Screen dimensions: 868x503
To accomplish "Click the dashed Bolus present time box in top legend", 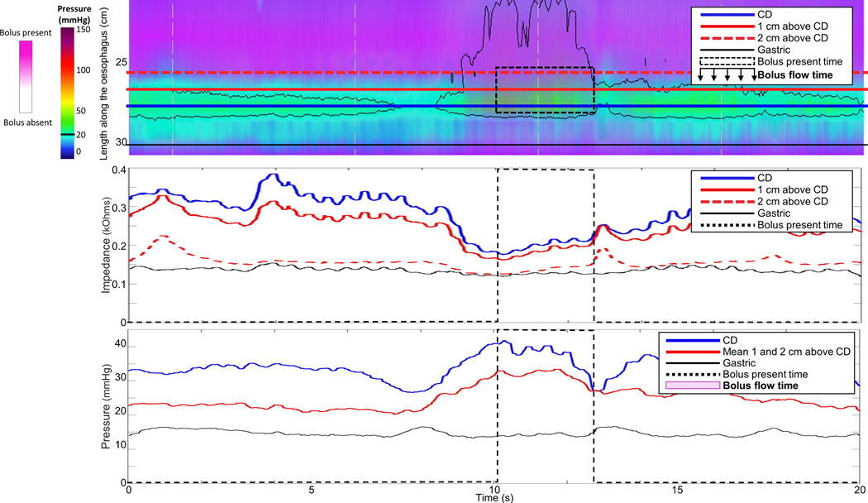I will coord(727,61).
